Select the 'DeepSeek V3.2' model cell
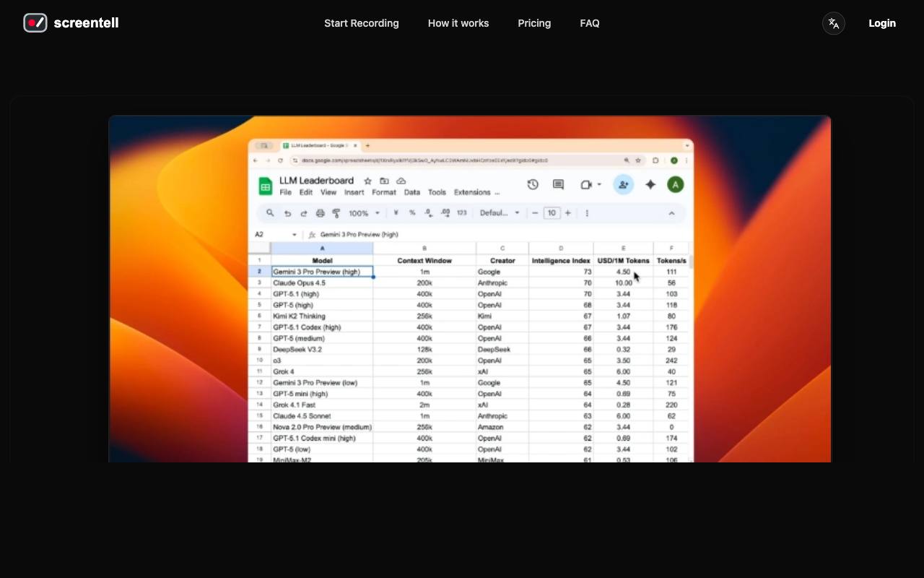 click(x=322, y=350)
